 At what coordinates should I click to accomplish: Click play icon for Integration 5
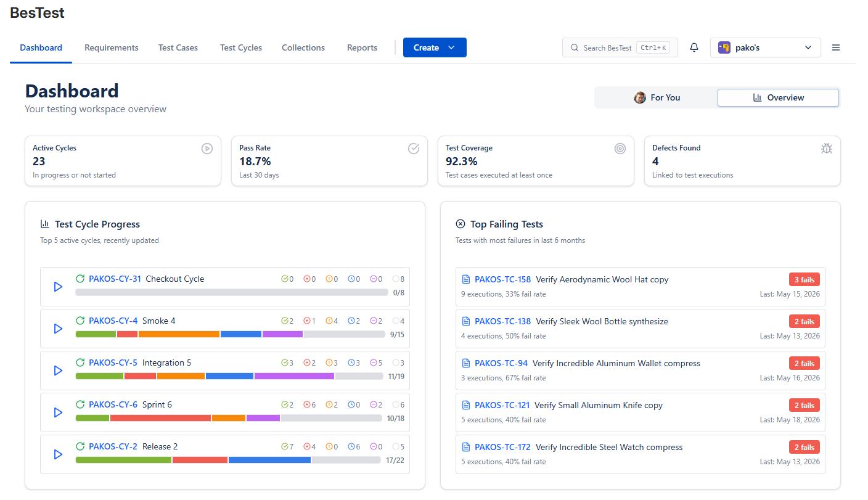[58, 371]
